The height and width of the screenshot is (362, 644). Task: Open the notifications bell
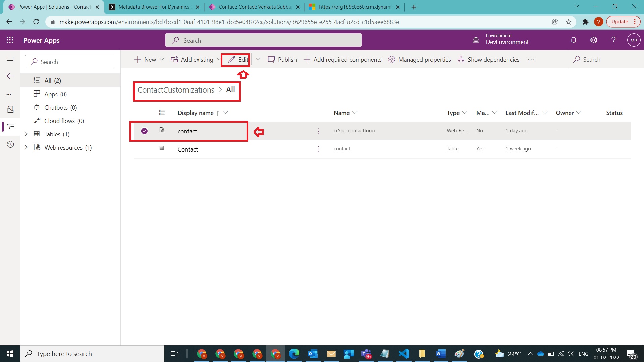point(573,40)
